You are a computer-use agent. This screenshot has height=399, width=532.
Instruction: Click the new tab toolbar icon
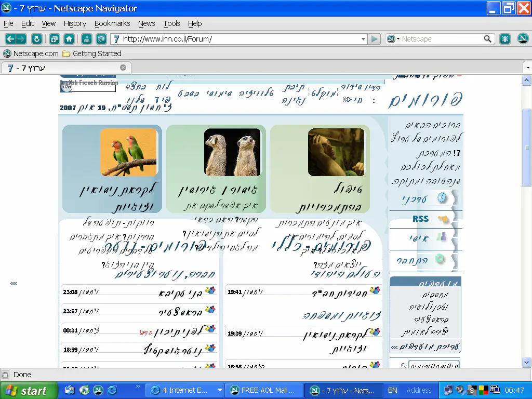point(54,39)
